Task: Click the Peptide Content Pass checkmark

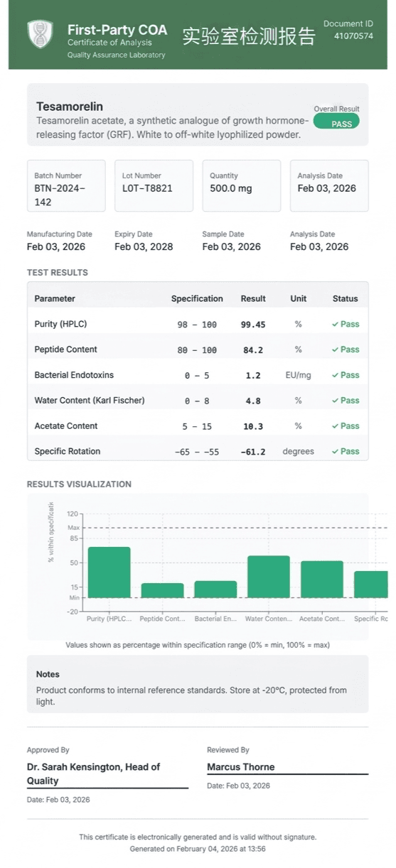Action: (334, 349)
